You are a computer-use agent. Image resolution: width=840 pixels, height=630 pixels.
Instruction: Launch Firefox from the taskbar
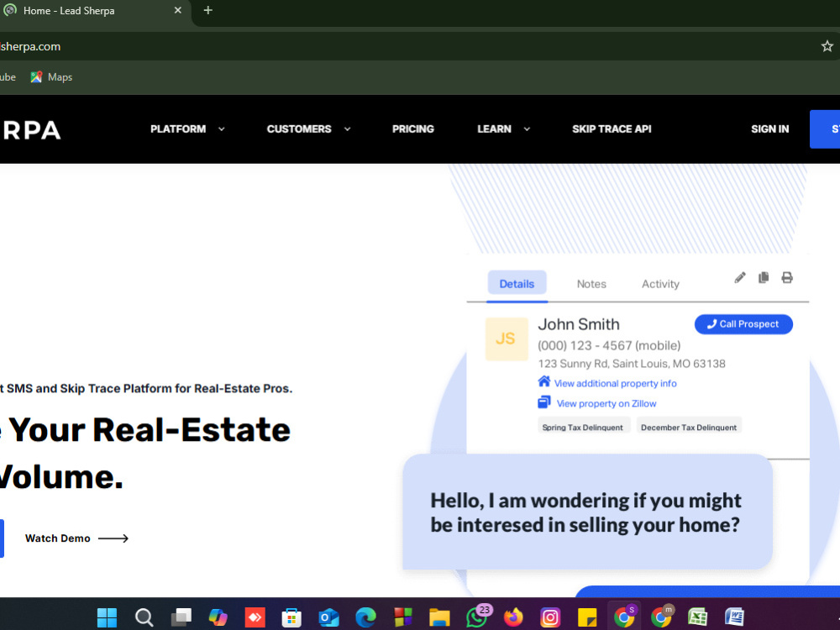(513, 617)
